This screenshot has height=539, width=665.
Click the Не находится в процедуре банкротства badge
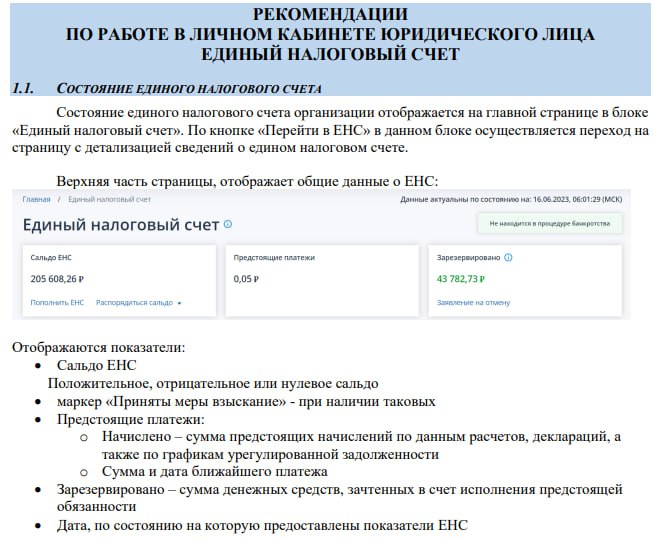tap(549, 224)
